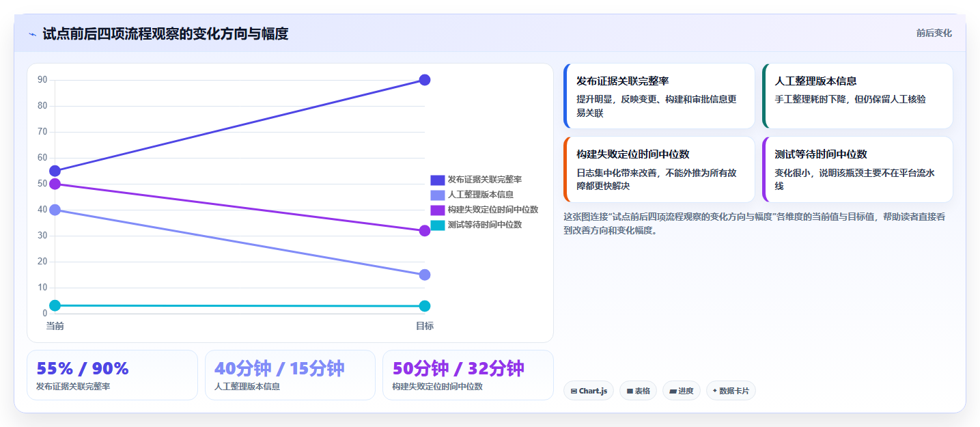This screenshot has height=427, width=980.
Task: Click the light-blue 15 data point at 目标
Action: (x=424, y=275)
